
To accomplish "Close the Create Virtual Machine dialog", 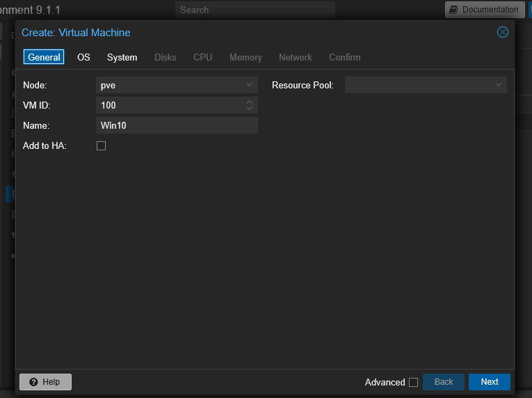I will point(503,32).
